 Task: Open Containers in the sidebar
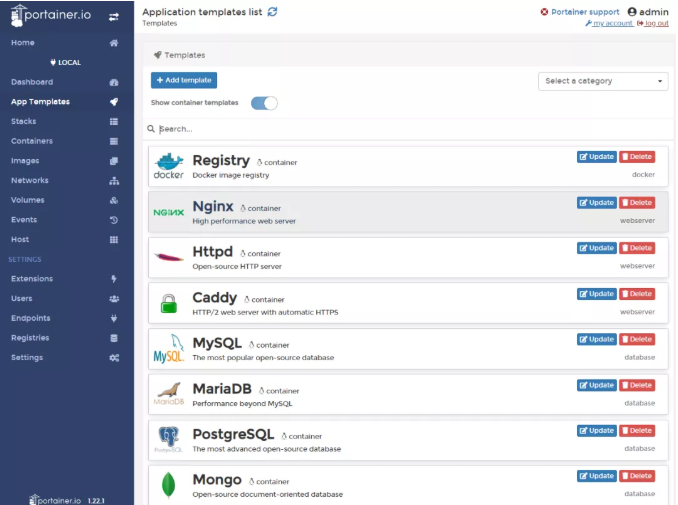tap(32, 141)
